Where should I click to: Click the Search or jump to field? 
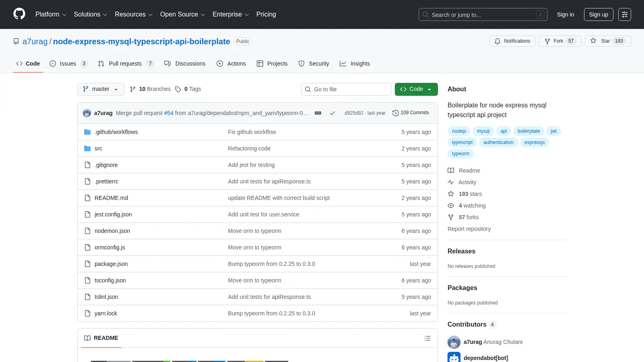click(483, 14)
